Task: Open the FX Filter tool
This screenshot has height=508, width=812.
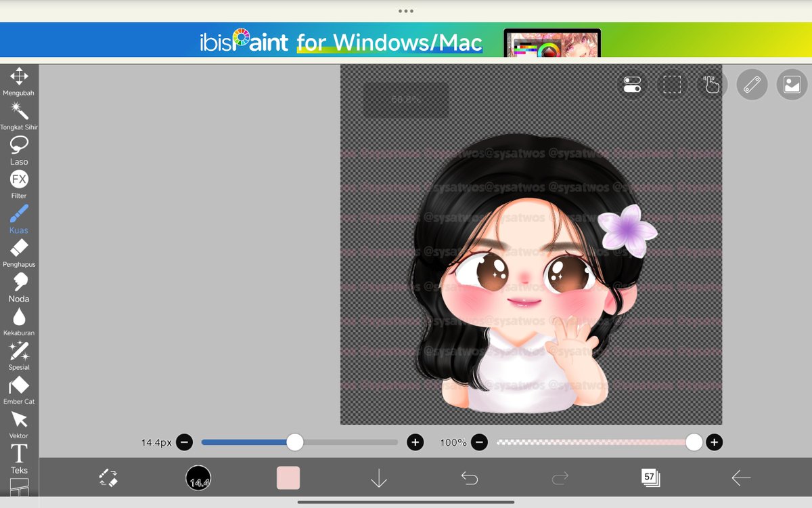Action: pos(19,185)
